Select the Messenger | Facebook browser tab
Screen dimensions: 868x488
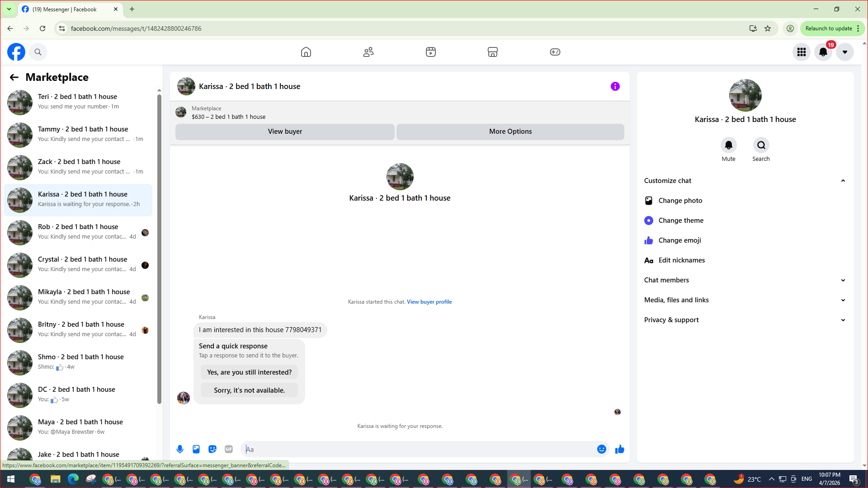coord(70,9)
